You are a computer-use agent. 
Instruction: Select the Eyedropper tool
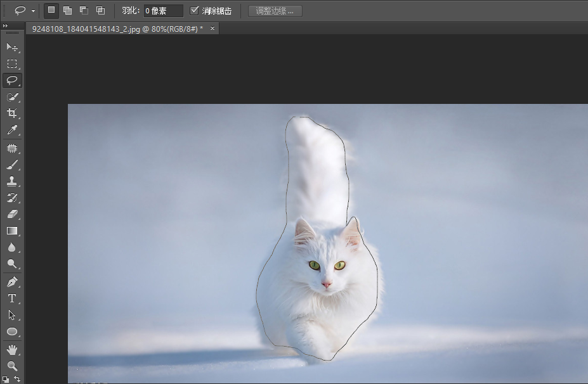tap(12, 130)
